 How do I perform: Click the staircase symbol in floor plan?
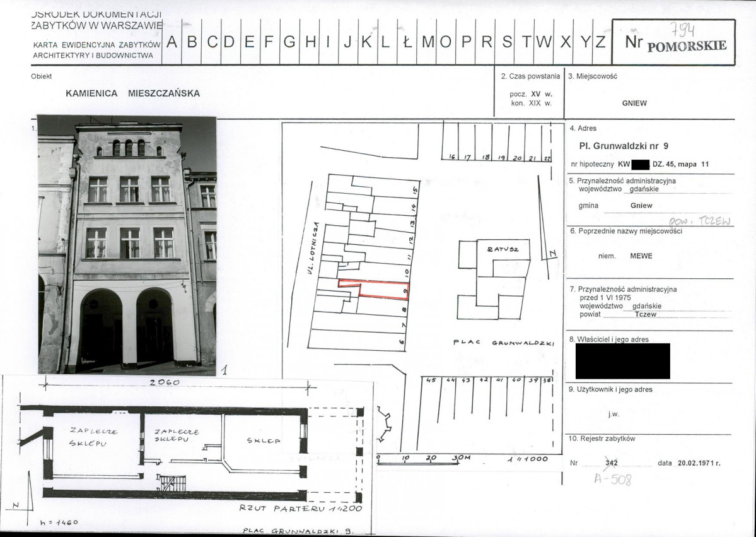point(173,483)
